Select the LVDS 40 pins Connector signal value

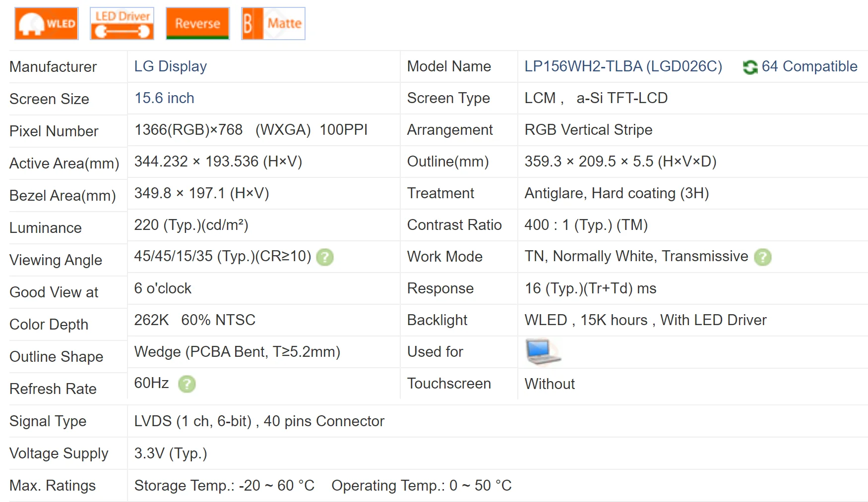[x=259, y=421]
